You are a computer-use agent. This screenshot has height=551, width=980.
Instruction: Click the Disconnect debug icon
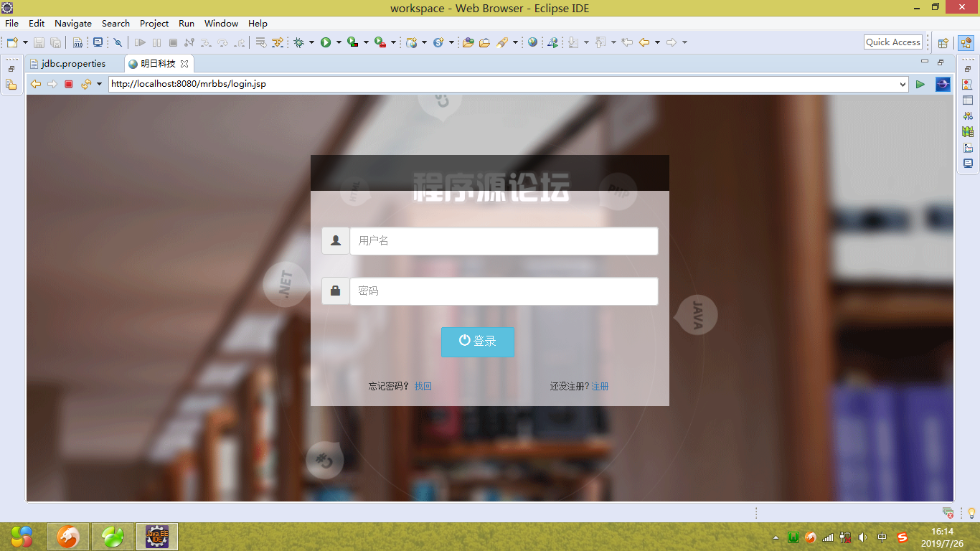pyautogui.click(x=189, y=42)
